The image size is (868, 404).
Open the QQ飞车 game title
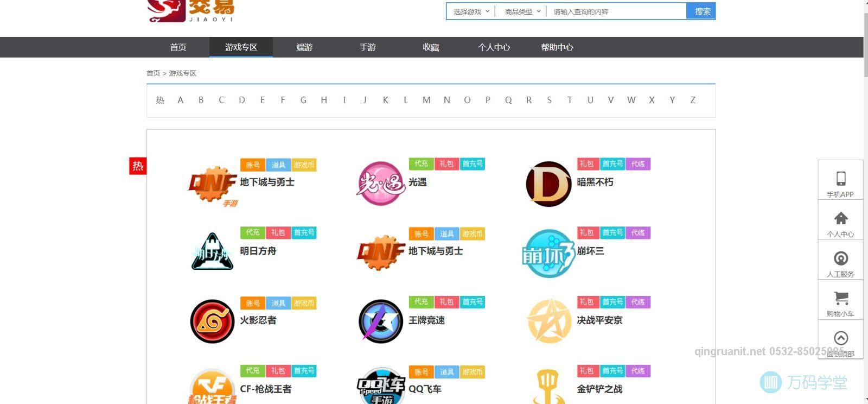pyautogui.click(x=425, y=389)
